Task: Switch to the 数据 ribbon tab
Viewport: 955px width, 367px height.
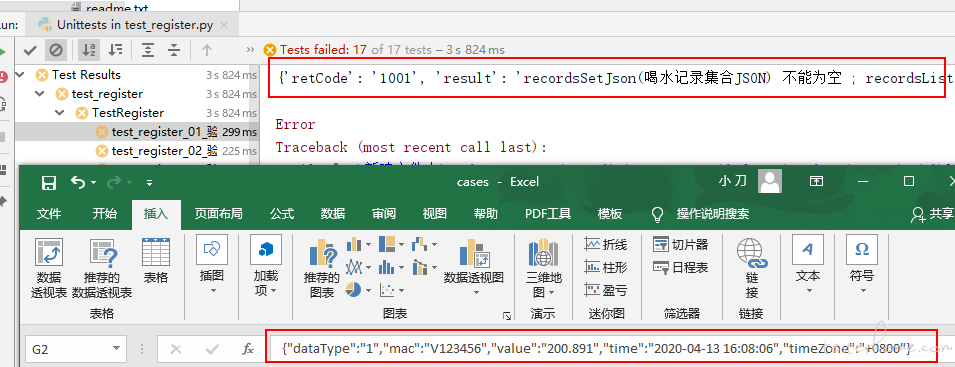Action: coord(333,214)
